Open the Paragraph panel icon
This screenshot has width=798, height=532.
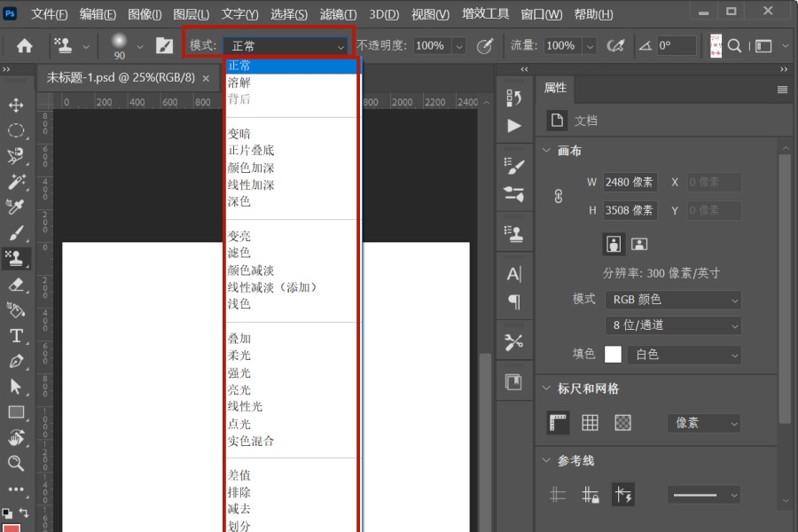(514, 301)
